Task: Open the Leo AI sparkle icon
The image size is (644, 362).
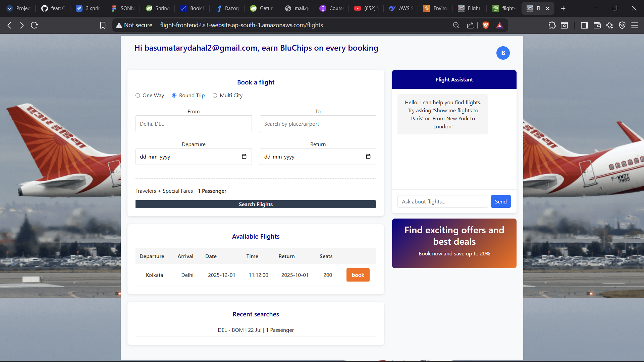Action: (609, 25)
